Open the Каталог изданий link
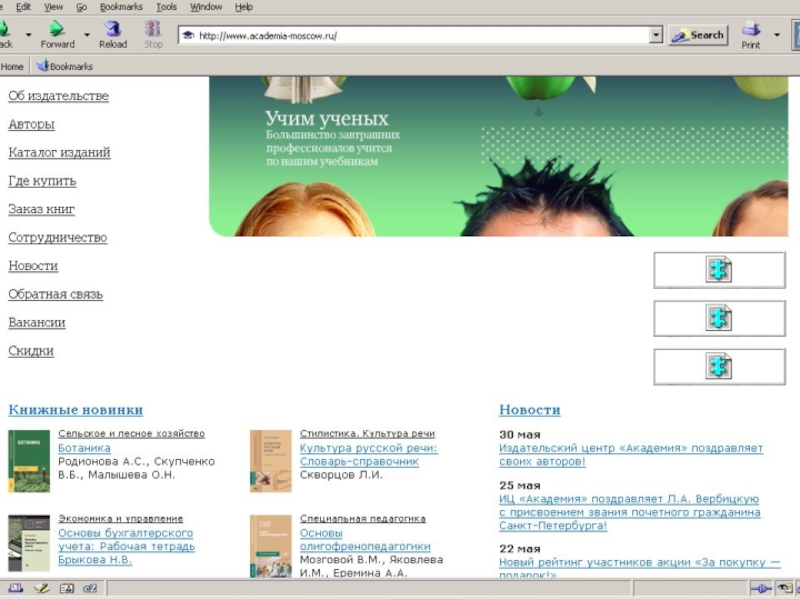Viewport: 800px width, 600px height. point(59,153)
